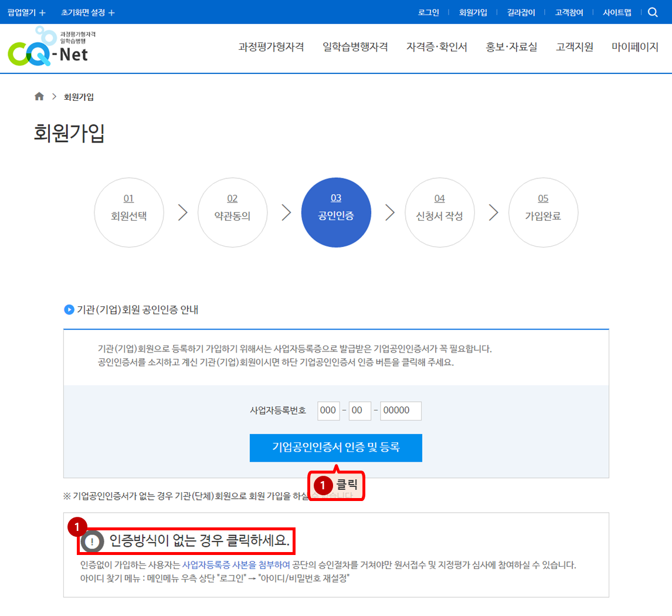Select step 05 가입완료 circle

[x=543, y=212]
